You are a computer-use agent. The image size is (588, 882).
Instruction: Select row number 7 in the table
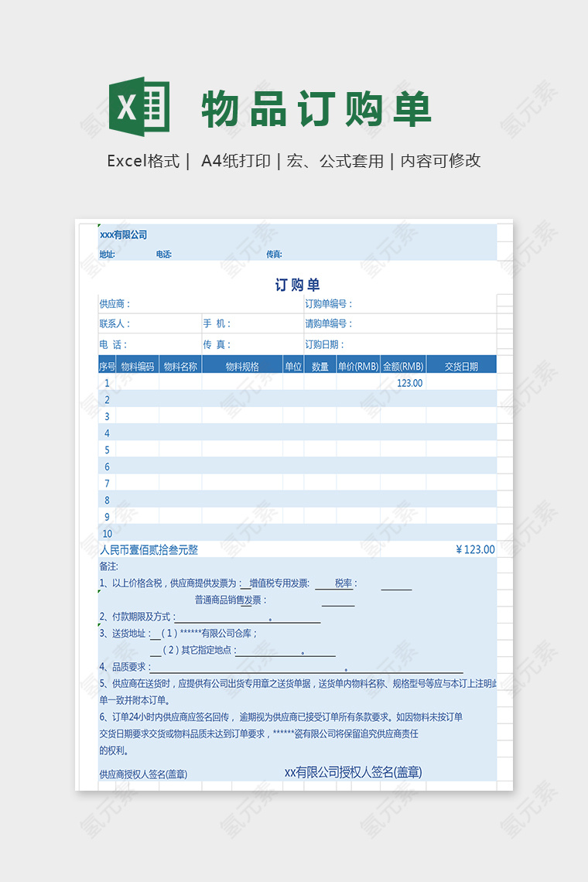click(x=107, y=484)
